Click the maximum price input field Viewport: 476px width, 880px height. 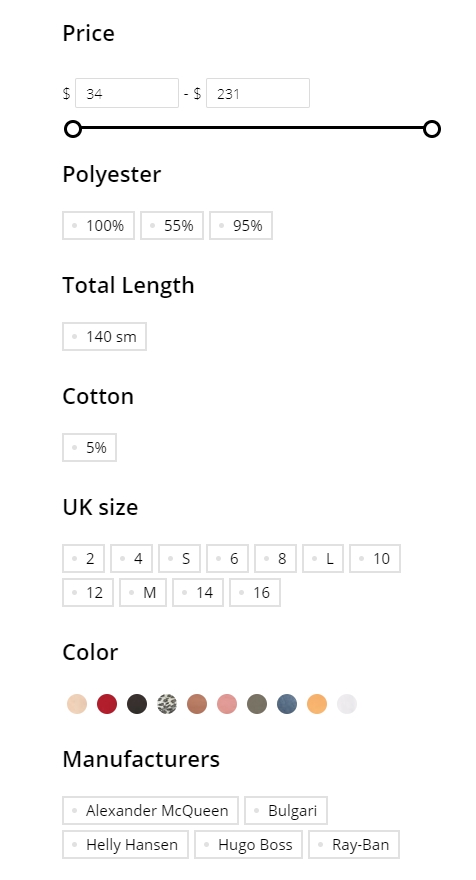[x=258, y=93]
